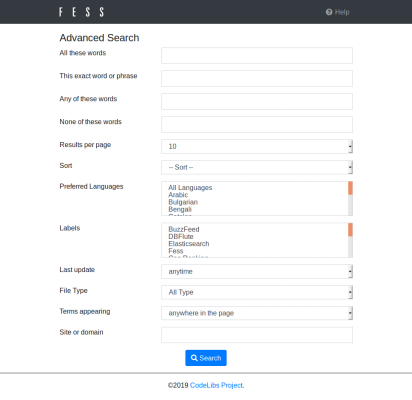Open the File Type dropdown
Image resolution: width=412 pixels, height=400 pixels.
point(257,292)
